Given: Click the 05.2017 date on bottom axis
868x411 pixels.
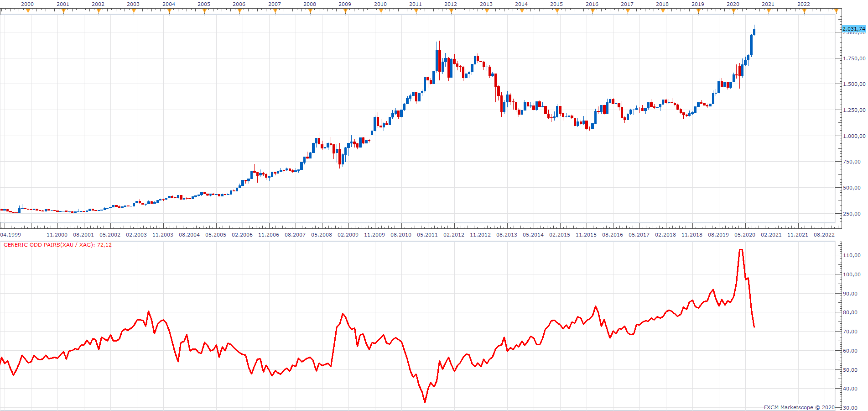Looking at the screenshot, I should tap(639, 235).
